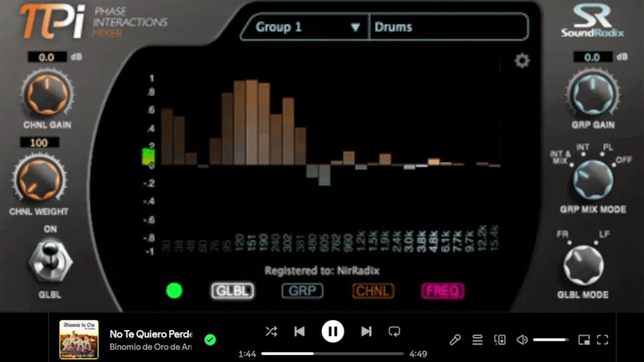Open the Binomio de Oro artist link

click(151, 347)
